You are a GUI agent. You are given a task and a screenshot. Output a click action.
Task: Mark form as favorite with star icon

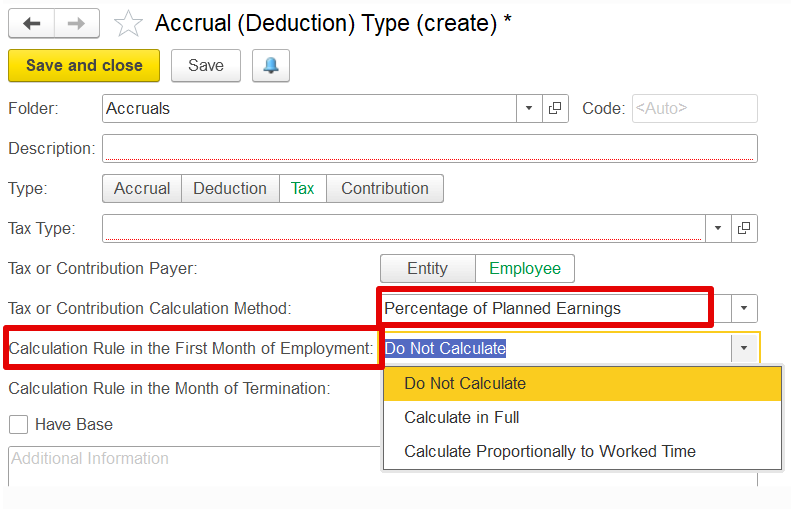(x=128, y=24)
